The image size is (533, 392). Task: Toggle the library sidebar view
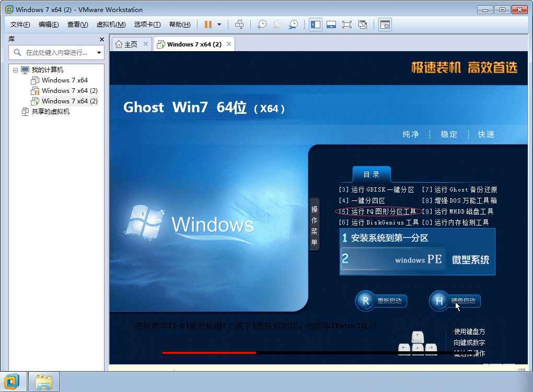pos(316,25)
